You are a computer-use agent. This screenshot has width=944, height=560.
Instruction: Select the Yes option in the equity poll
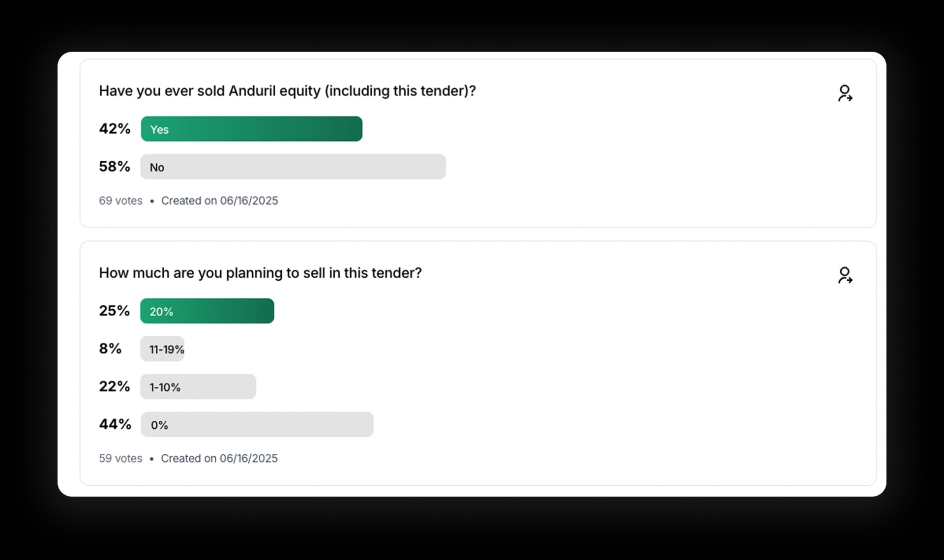click(x=252, y=129)
